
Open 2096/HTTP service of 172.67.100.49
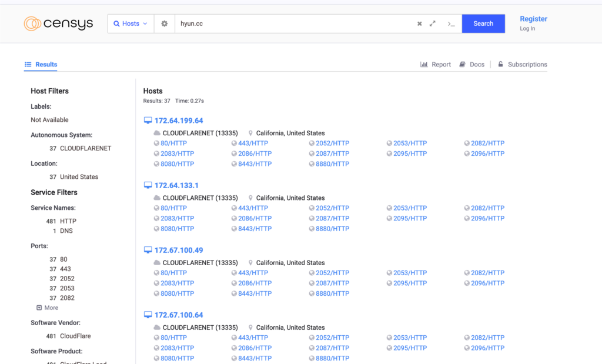point(487,283)
